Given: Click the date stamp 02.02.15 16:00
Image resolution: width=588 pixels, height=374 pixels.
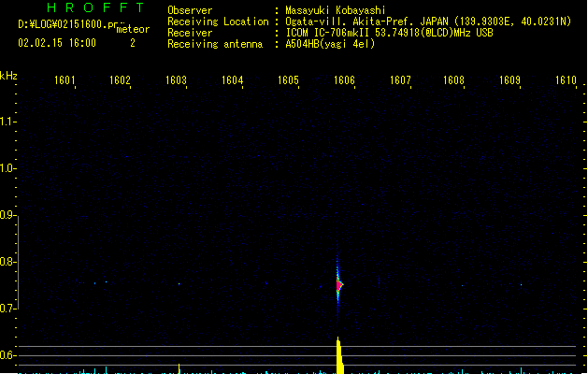Looking at the screenshot, I should (x=57, y=43).
